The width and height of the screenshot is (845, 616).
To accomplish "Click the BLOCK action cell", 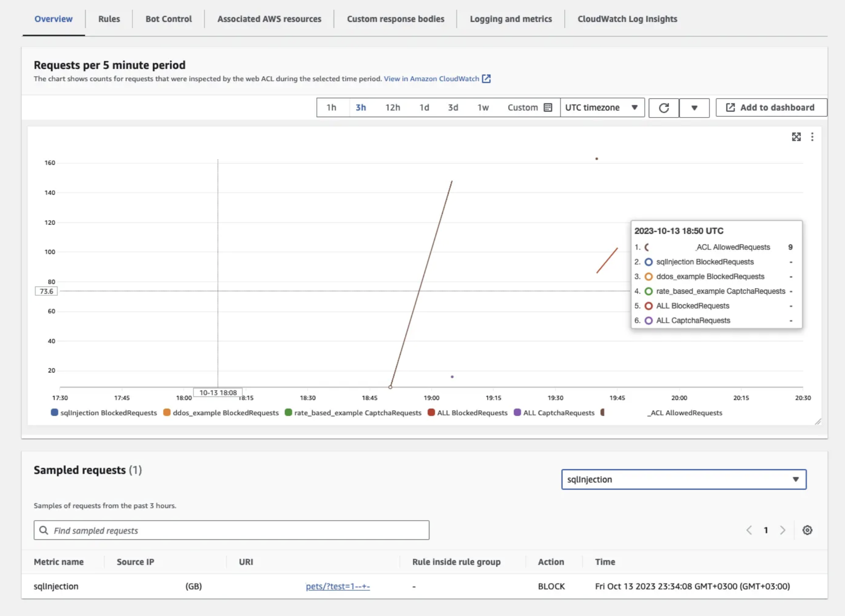I will tap(551, 587).
